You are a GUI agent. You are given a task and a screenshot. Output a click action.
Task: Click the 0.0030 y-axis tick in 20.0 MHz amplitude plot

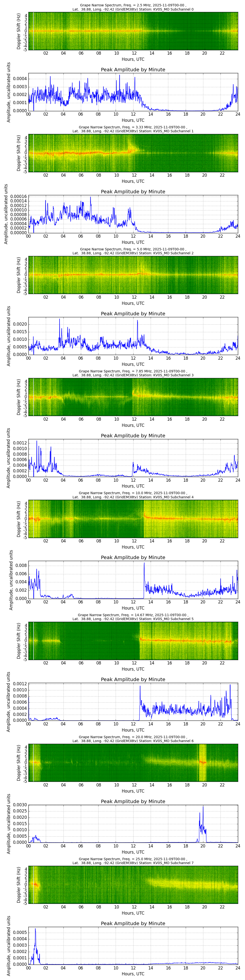point(20,805)
